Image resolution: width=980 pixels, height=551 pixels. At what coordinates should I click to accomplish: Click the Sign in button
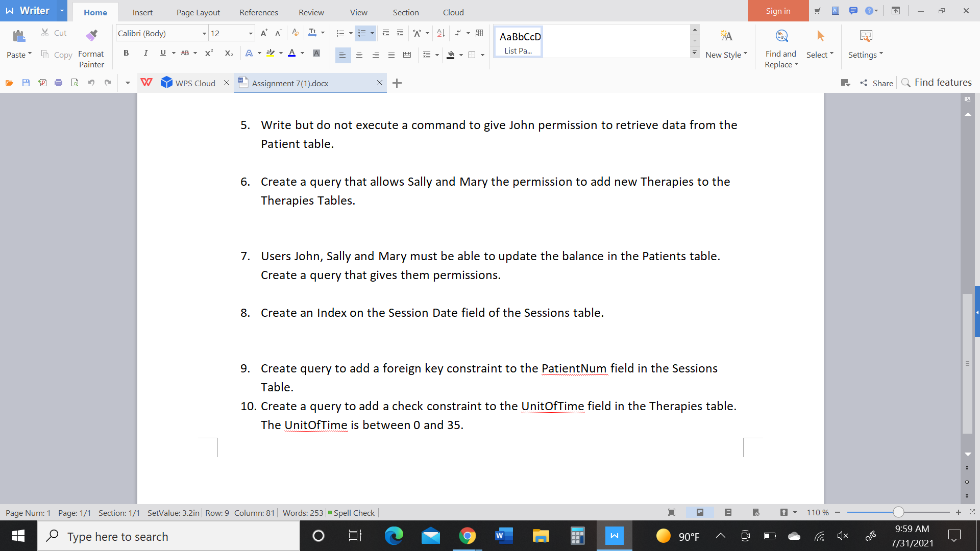click(777, 11)
